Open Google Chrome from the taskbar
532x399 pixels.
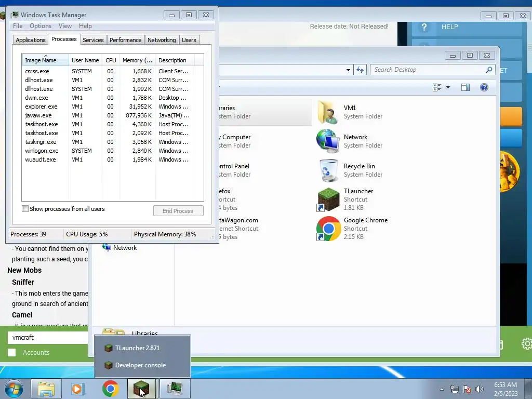click(x=110, y=389)
